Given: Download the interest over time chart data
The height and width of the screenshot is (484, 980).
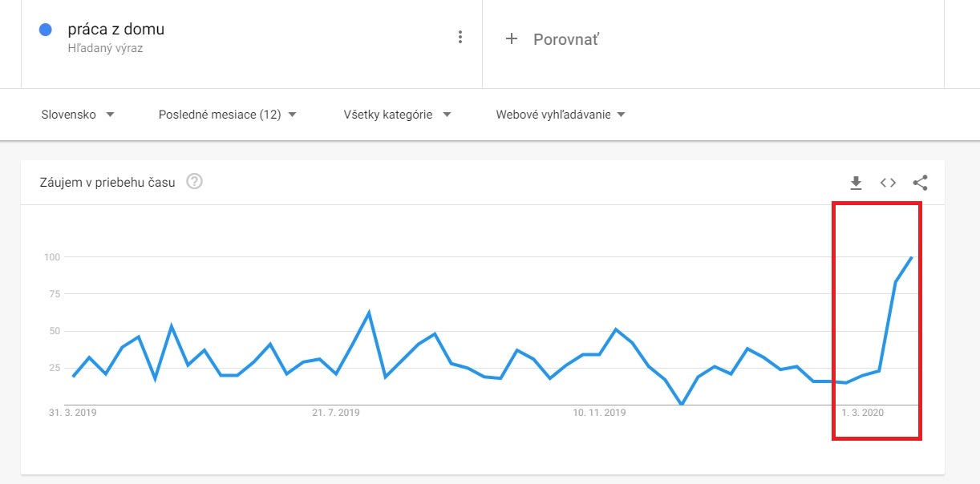Looking at the screenshot, I should click(x=856, y=183).
